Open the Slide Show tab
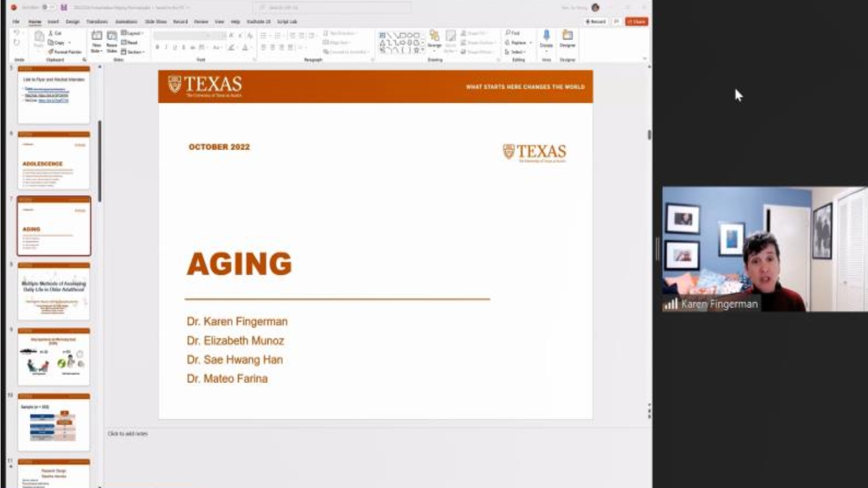868x488 pixels. tap(155, 21)
